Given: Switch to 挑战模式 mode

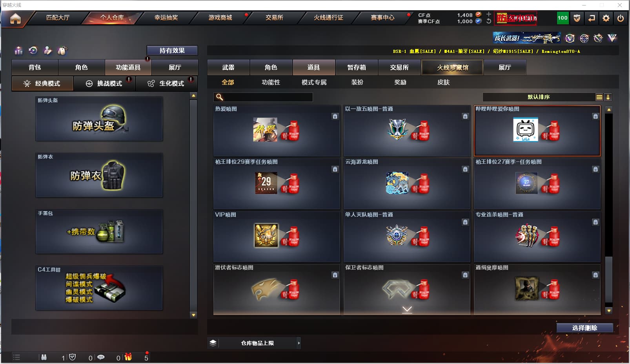Looking at the screenshot, I should click(x=104, y=83).
